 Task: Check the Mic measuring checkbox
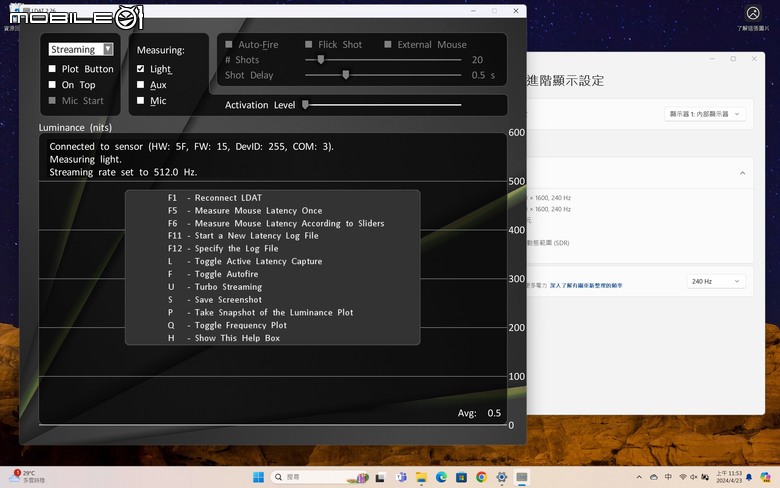coord(140,100)
